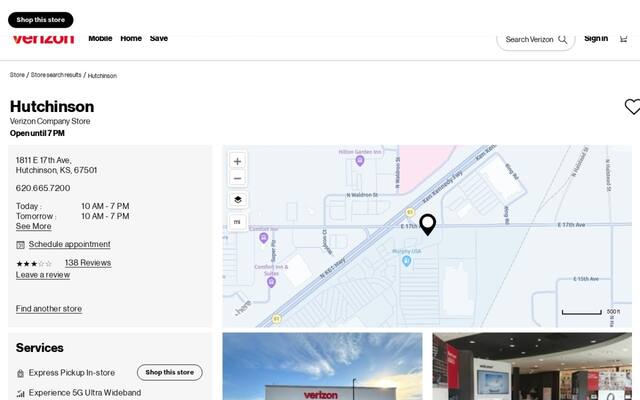The width and height of the screenshot is (640, 400).
Task: Click Find another store
Action: 49,309
